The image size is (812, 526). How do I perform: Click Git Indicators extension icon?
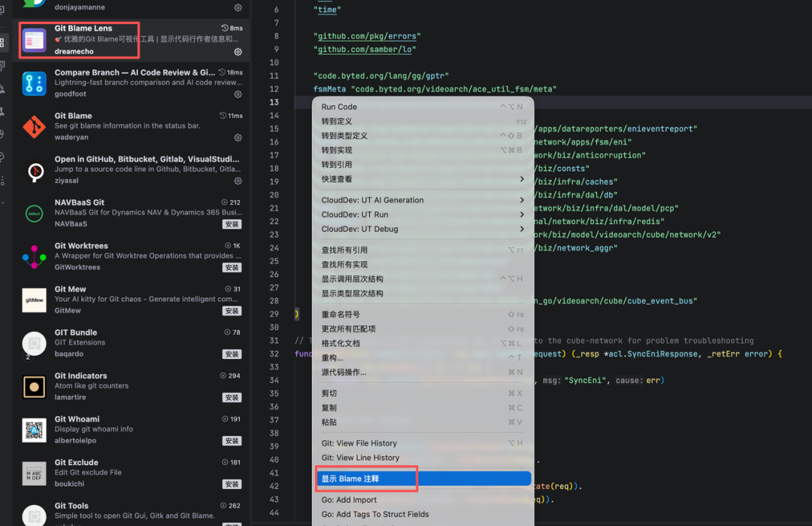tap(34, 387)
